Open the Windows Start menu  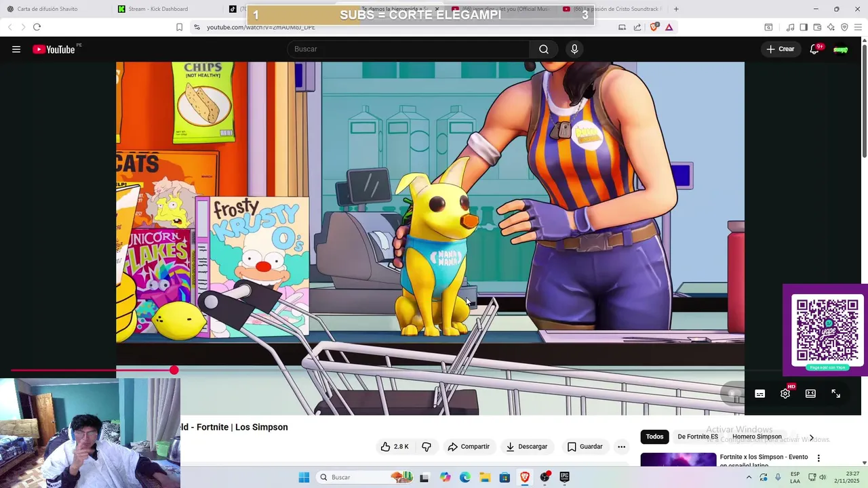tap(304, 477)
